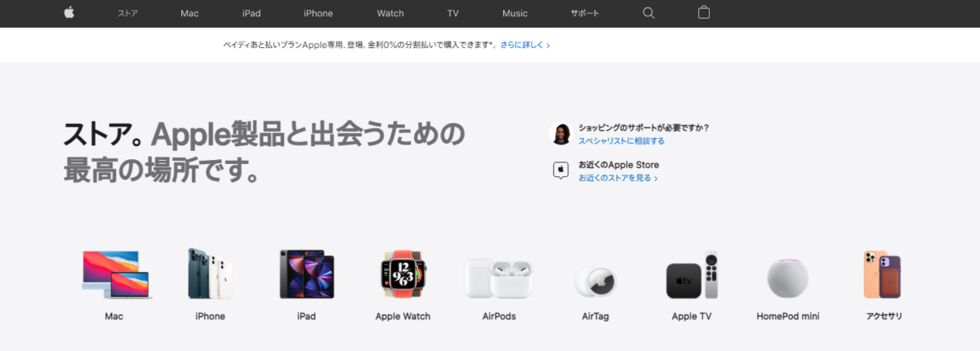Open the iPad nav menu item
980x351 pixels.
pos(252,13)
